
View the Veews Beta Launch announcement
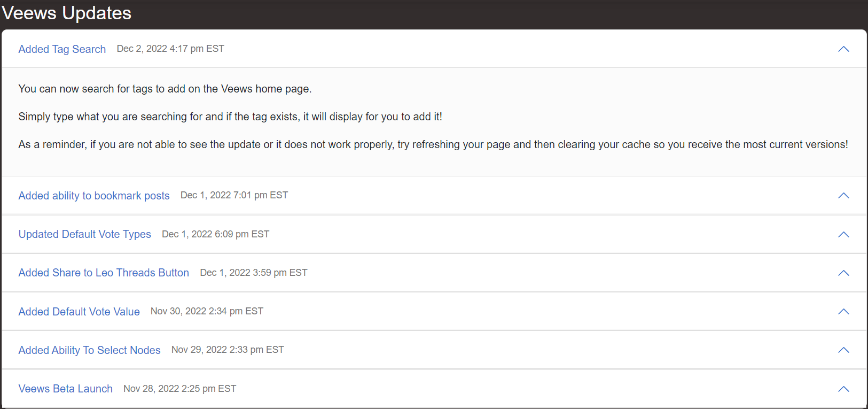(65, 389)
